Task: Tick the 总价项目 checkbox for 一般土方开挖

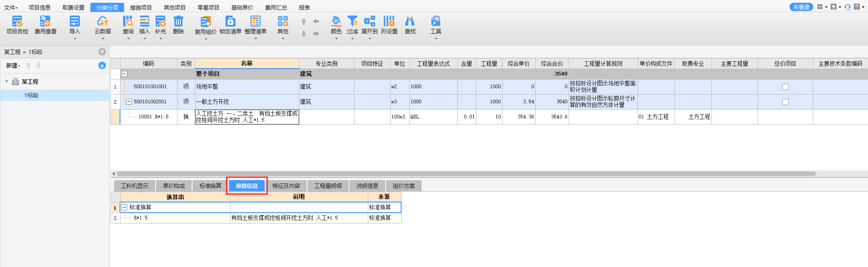Action: click(785, 102)
